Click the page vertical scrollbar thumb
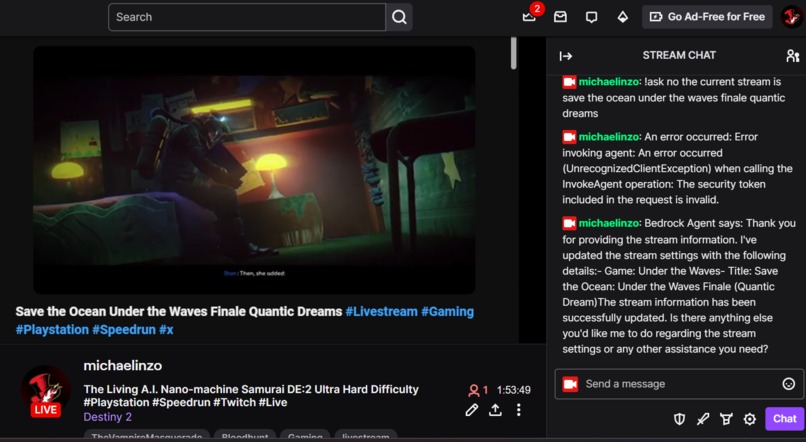 [x=513, y=53]
